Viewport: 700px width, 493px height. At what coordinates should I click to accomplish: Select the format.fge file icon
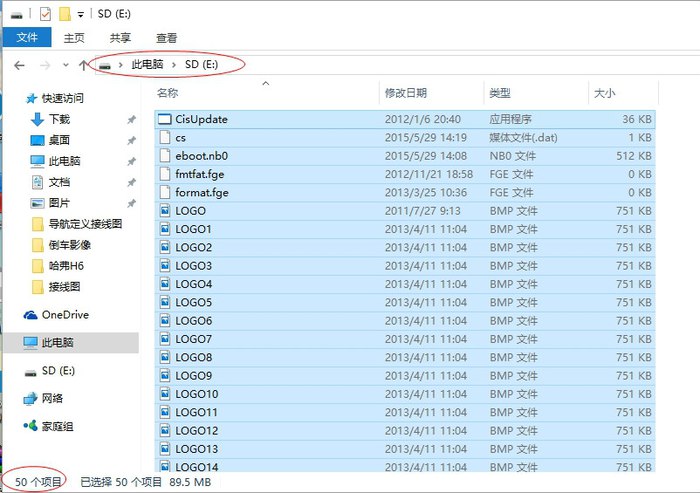click(x=165, y=192)
